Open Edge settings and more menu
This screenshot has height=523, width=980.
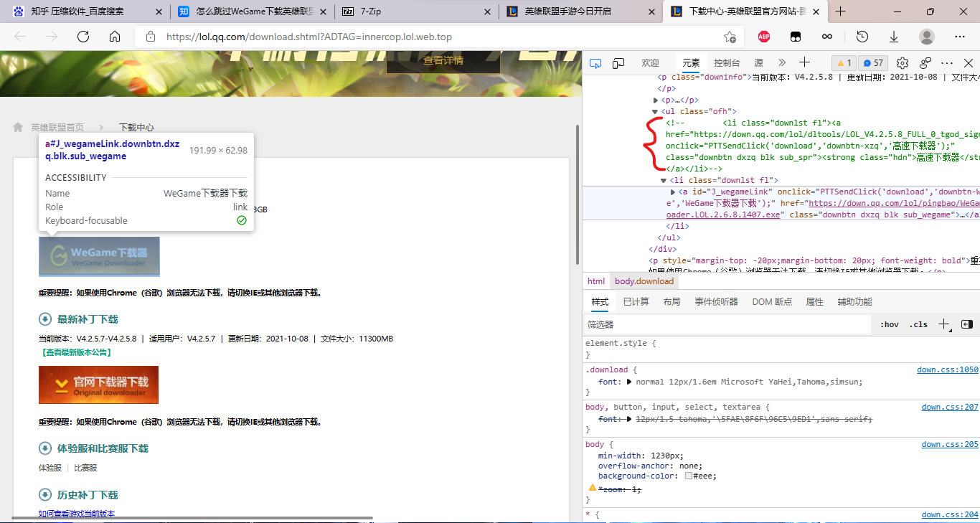(x=960, y=37)
